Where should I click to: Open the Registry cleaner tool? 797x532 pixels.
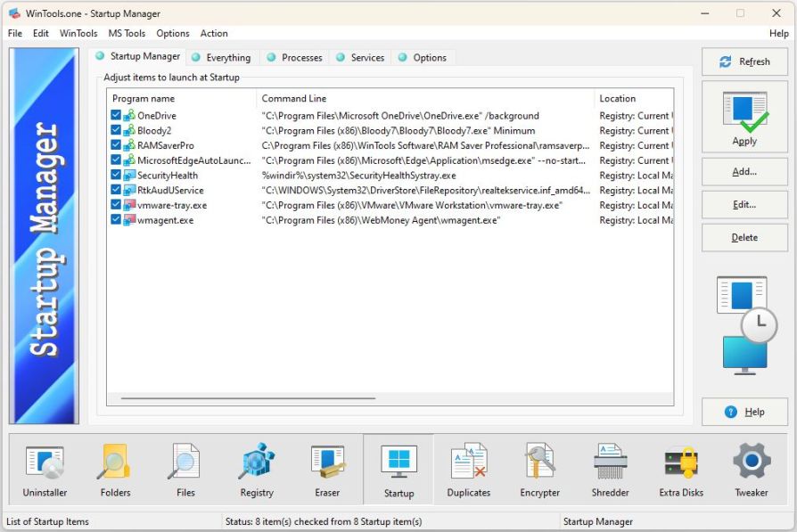(257, 470)
